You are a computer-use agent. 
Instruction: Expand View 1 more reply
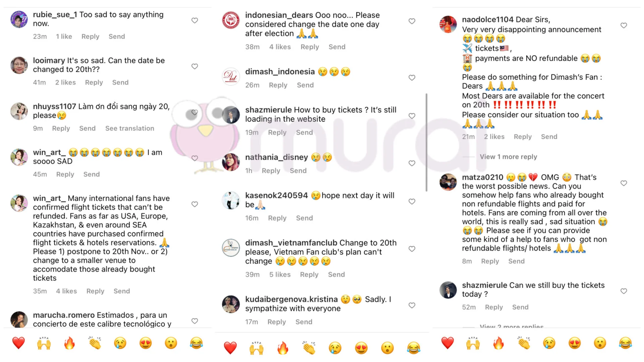point(508,157)
